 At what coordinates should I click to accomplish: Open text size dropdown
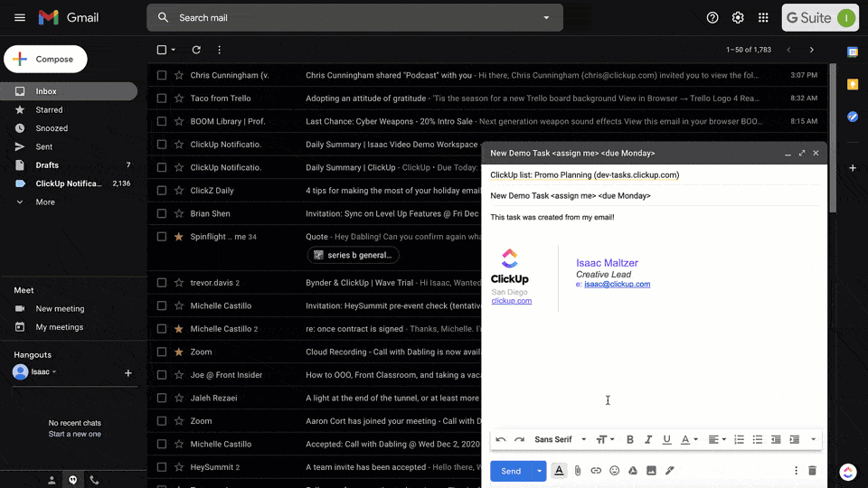coord(605,439)
